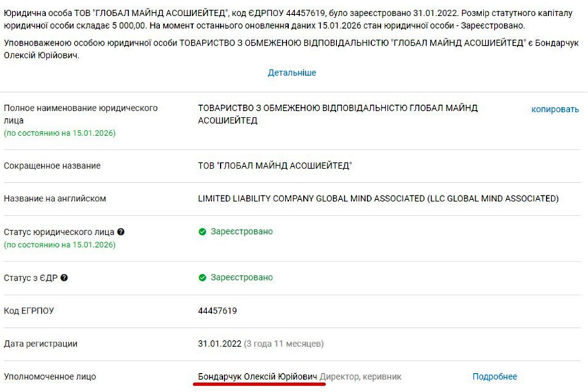Open Бондарчук Олексій Юрійович profile name
The height and width of the screenshot is (392, 588).
[257, 376]
